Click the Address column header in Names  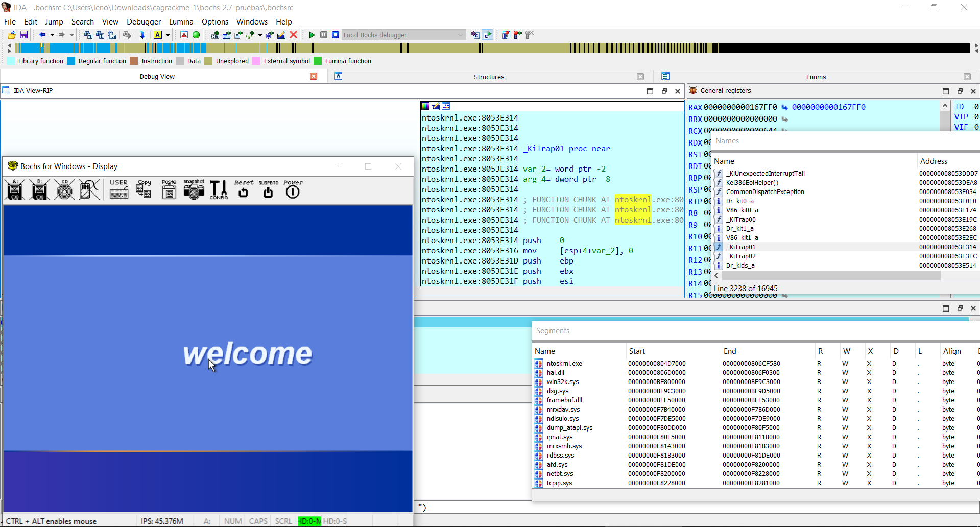pos(948,161)
